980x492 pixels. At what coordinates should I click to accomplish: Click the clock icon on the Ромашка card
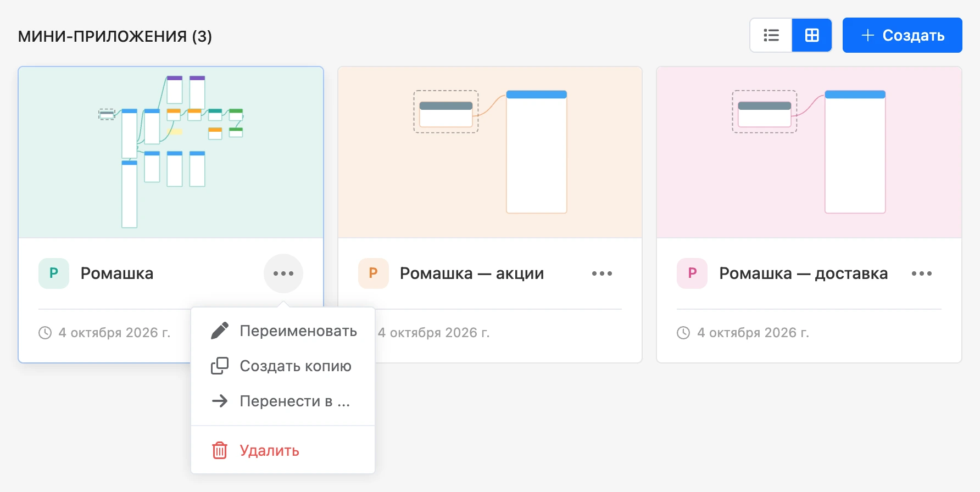click(45, 333)
